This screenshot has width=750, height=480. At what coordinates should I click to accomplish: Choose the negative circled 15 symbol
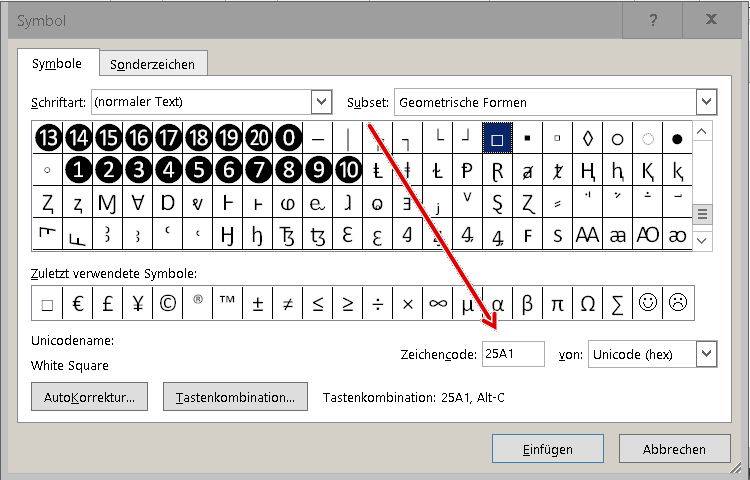pos(109,138)
